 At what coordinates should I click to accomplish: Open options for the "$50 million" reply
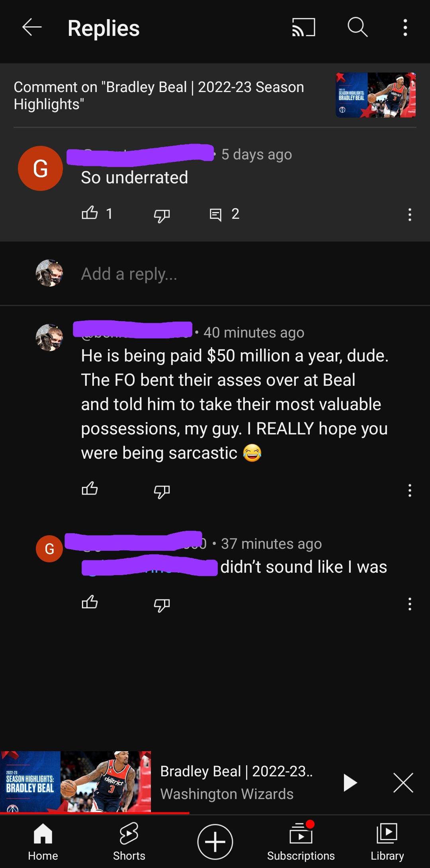(410, 490)
